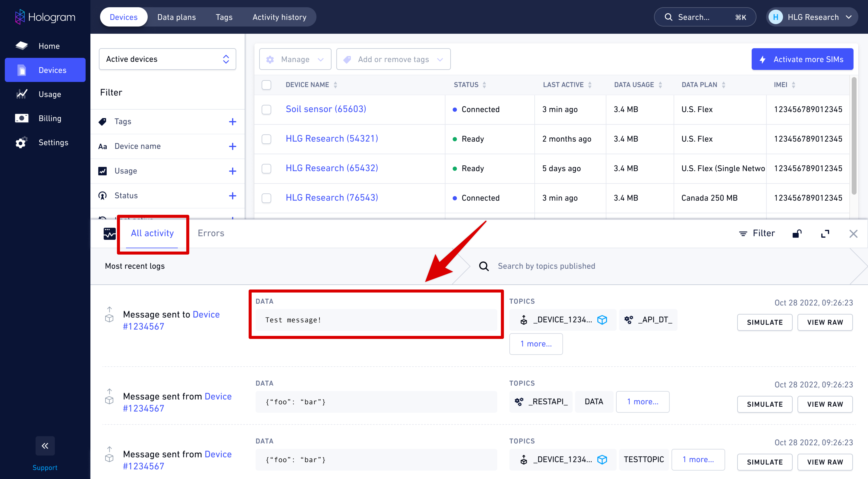Open the HLG Research (54321) device link
Image resolution: width=868 pixels, height=479 pixels.
point(332,139)
